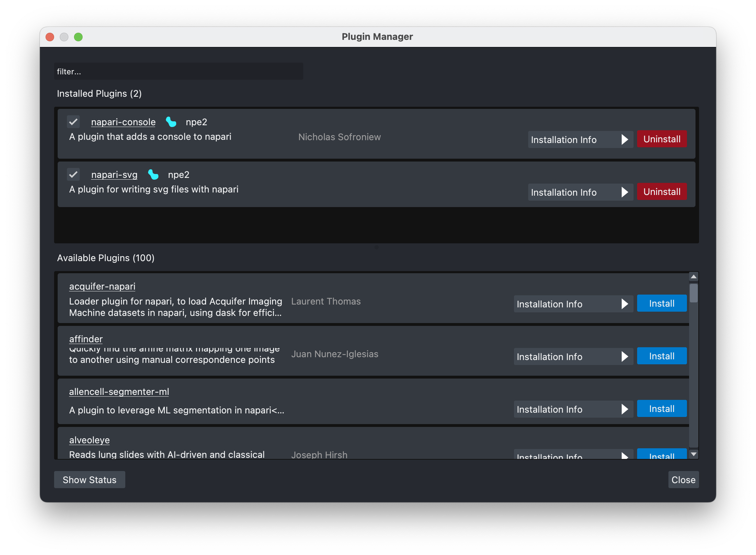The height and width of the screenshot is (555, 756).
Task: Click description 'A plugin that adds a console'
Action: (x=150, y=137)
